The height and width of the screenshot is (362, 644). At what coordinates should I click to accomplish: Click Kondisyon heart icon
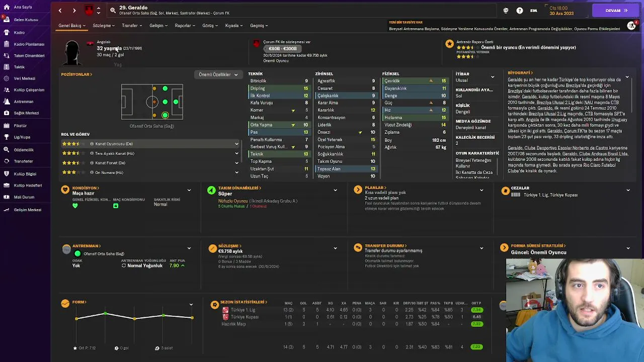tap(65, 190)
